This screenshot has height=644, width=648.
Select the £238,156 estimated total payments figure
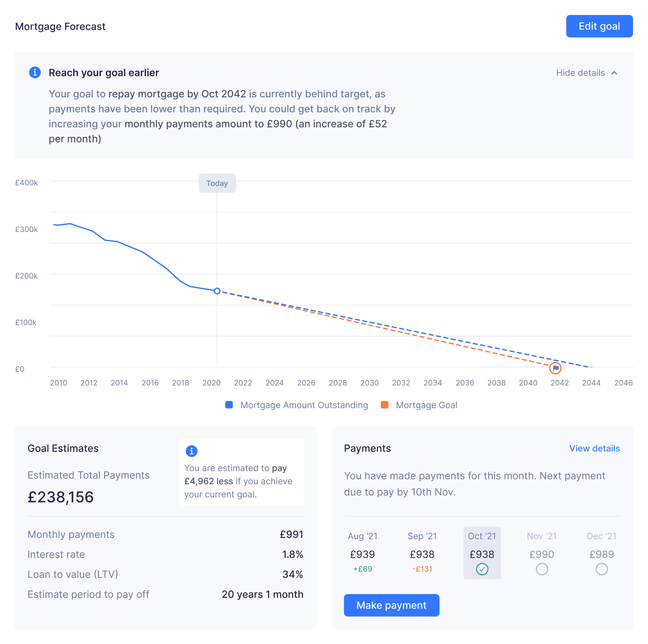pyautogui.click(x=61, y=497)
